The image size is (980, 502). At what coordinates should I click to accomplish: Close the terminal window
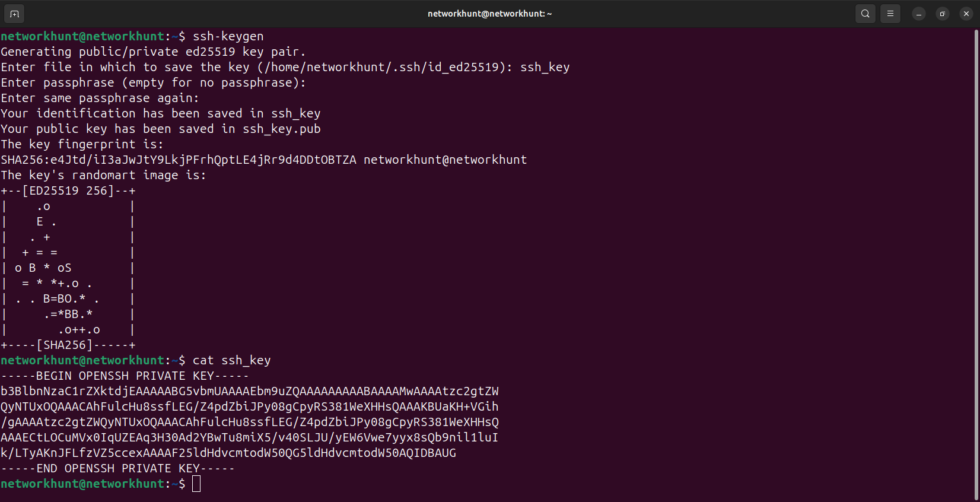966,14
